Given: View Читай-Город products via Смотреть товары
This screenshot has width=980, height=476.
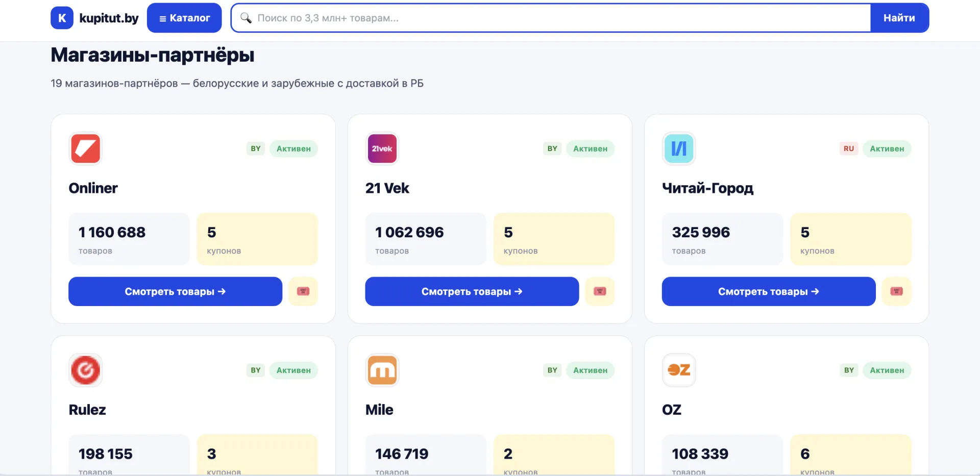Looking at the screenshot, I should 769,291.
